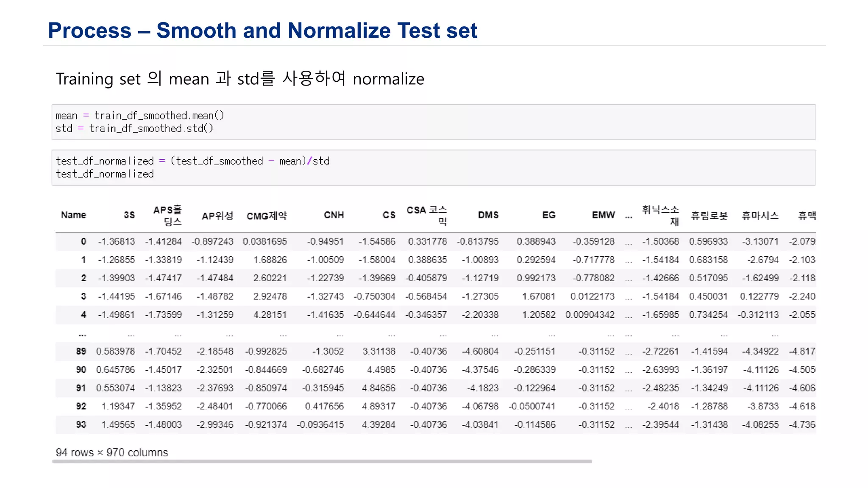Screen dimensions: 868x488
Task: Click the value -0.0936415 in row 93
Action: point(320,424)
